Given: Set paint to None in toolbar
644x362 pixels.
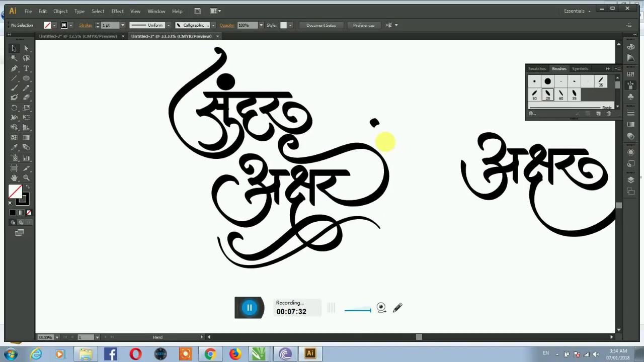Looking at the screenshot, I should point(29,213).
